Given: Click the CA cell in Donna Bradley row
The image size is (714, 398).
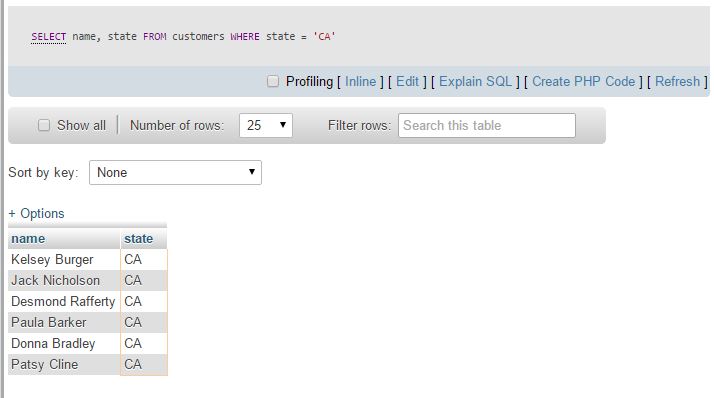Looking at the screenshot, I should (x=144, y=343).
